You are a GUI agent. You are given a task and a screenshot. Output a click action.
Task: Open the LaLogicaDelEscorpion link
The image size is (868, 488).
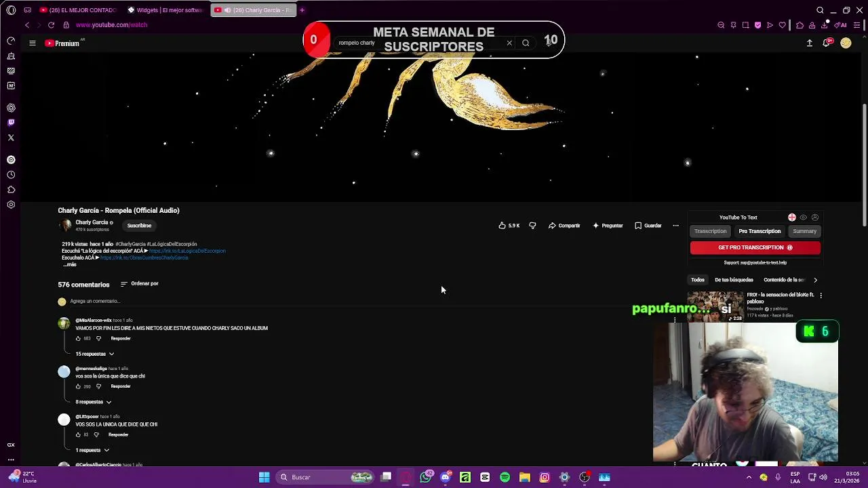tap(187, 251)
